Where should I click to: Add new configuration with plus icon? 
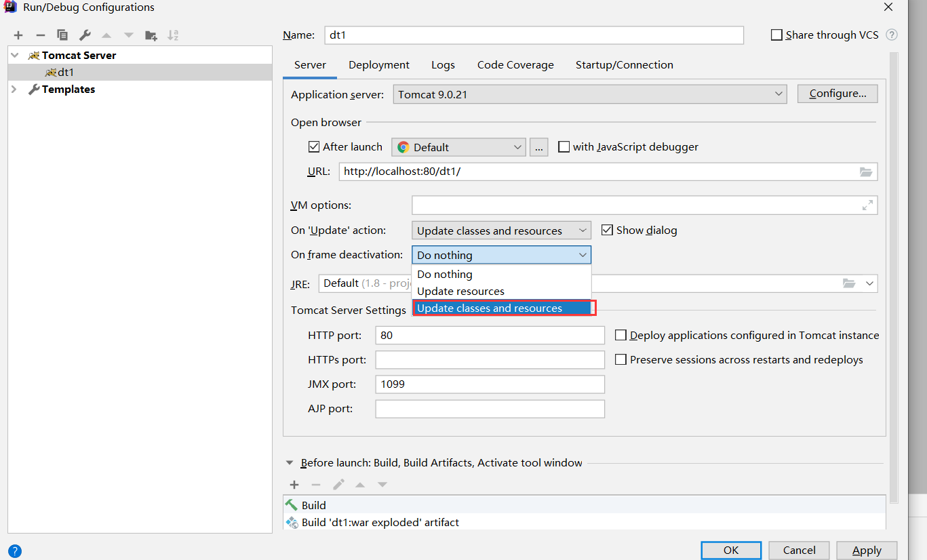18,35
